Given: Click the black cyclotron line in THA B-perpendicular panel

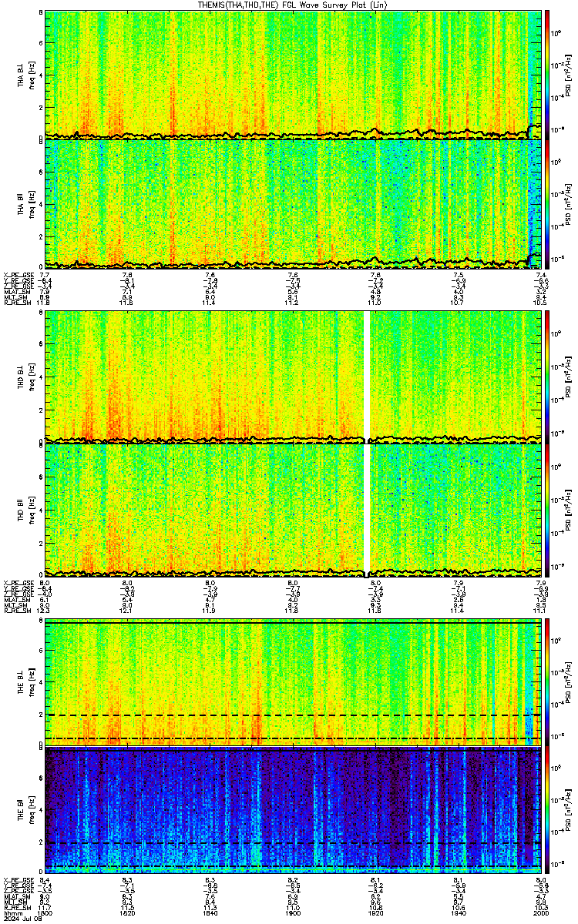Looking at the screenshot, I should click(293, 133).
